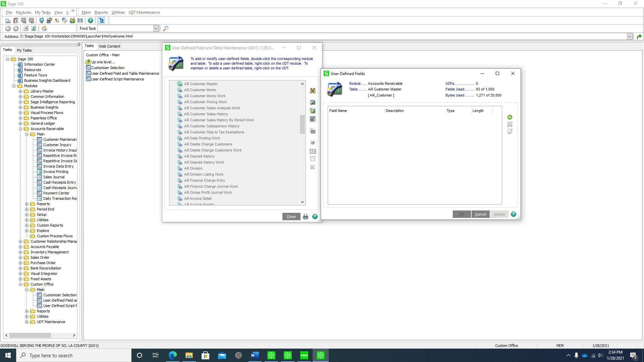Open the Utilities menu
Image resolution: width=644 pixels, height=362 pixels.
point(118,12)
